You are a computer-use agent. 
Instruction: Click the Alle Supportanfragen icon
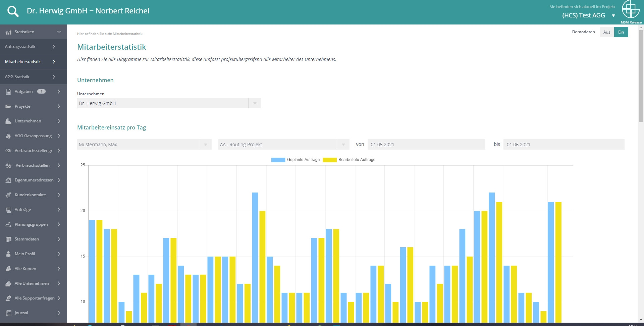[x=8, y=298]
